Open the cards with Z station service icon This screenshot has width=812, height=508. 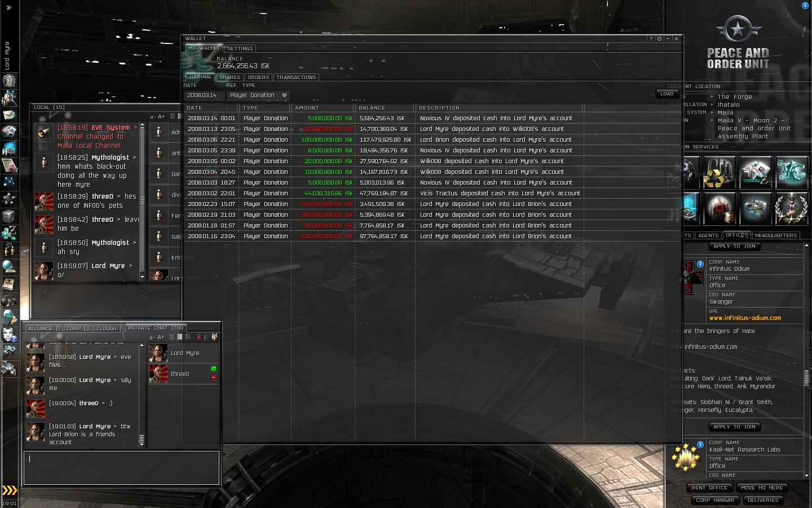[754, 172]
